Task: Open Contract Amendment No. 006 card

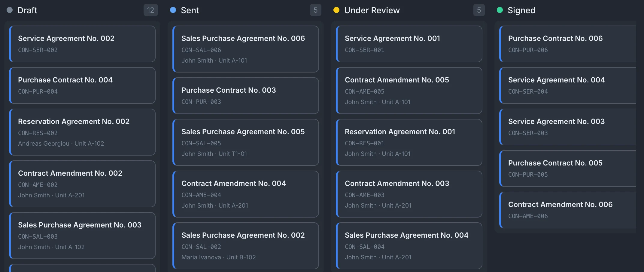Action: 568,210
